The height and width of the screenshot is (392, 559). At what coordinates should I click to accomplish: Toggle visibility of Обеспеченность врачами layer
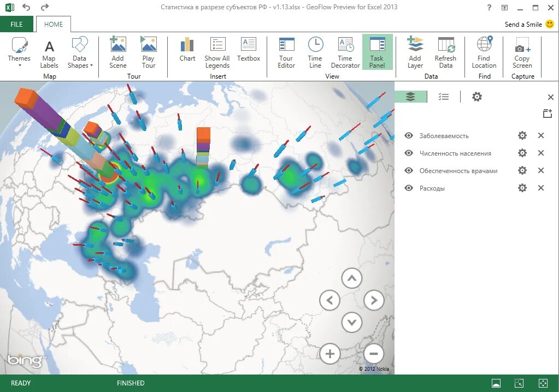coord(409,170)
